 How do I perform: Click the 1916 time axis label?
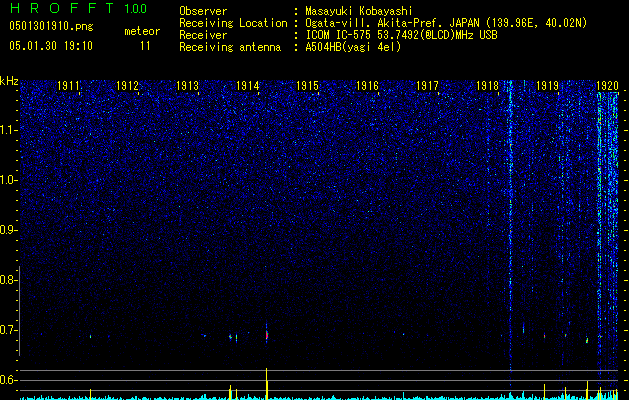coord(367,85)
